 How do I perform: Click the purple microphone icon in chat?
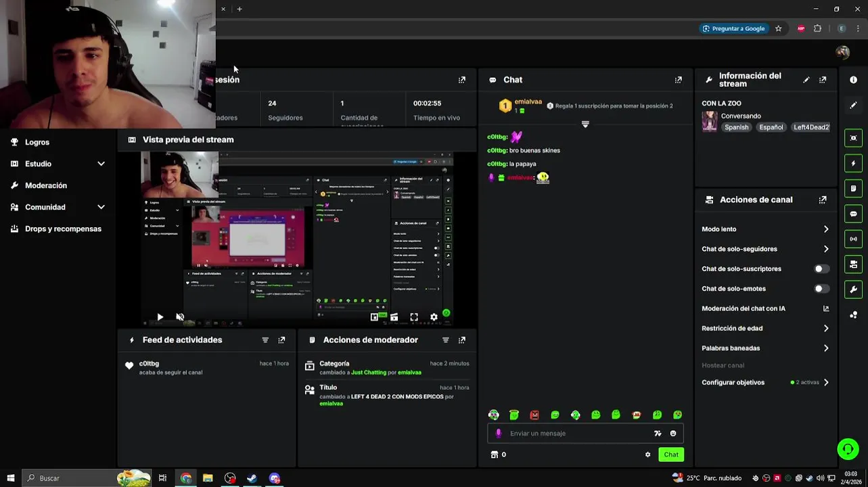pyautogui.click(x=499, y=434)
